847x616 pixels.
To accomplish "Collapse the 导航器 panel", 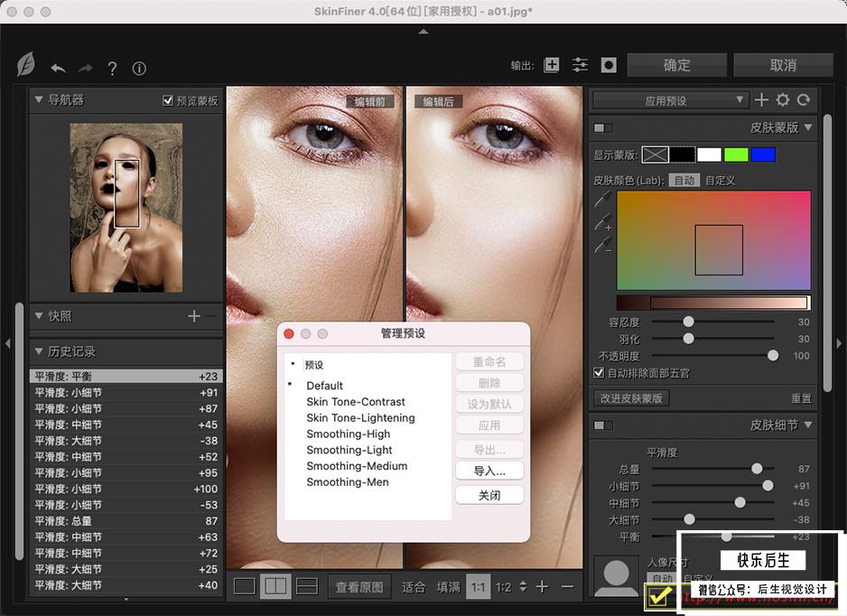I will [x=39, y=100].
